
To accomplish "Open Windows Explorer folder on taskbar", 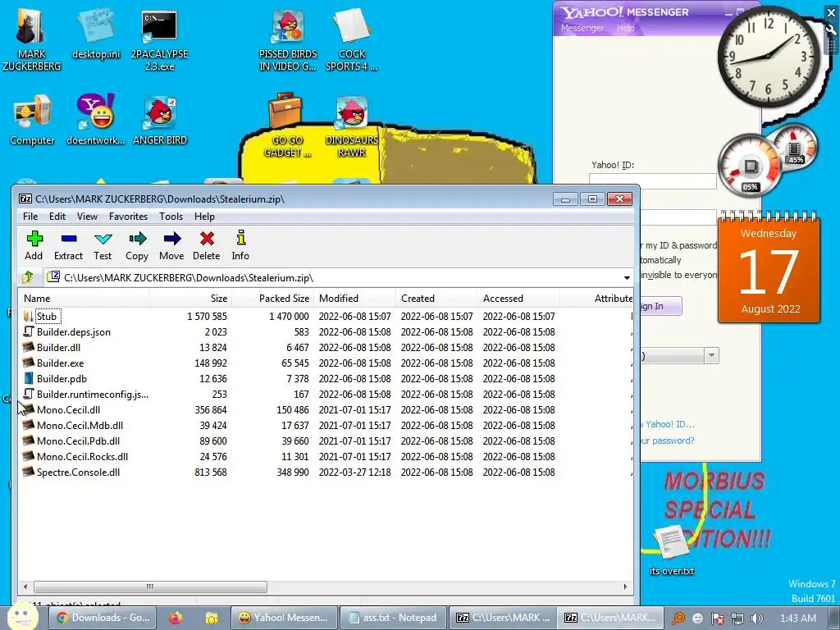I will coord(211,618).
